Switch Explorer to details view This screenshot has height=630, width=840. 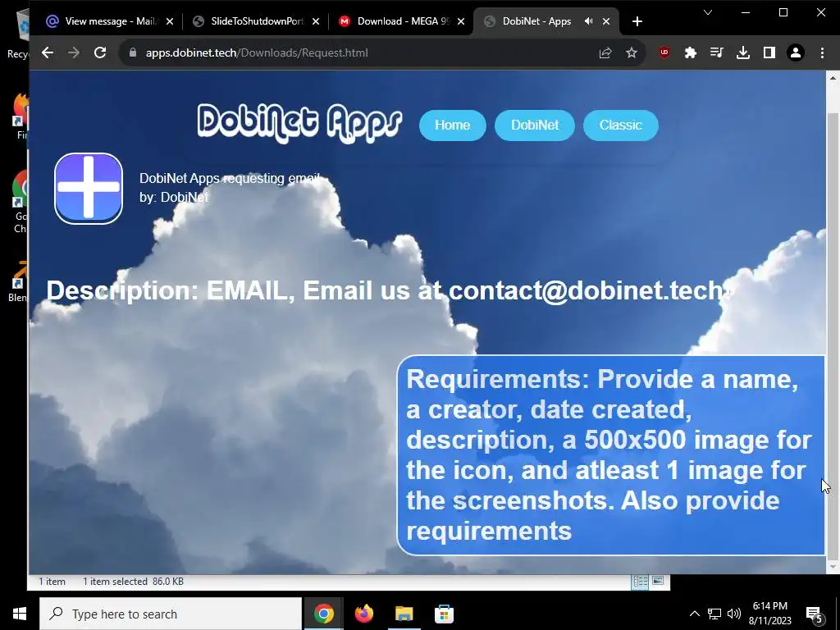coord(640,582)
